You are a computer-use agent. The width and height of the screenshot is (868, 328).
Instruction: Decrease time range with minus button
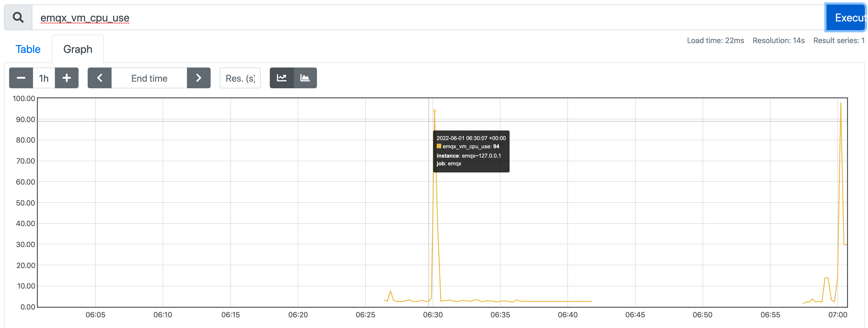(x=21, y=78)
